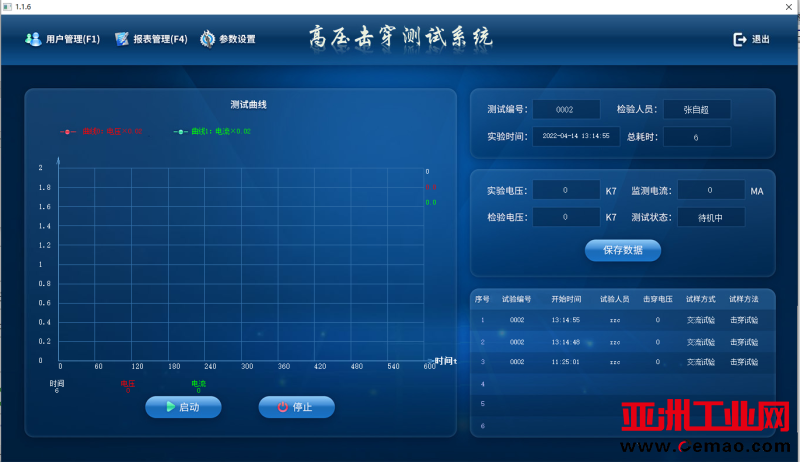This screenshot has height=462, width=800.
Task: Open 报表管理(F4) report management
Action: [151, 40]
